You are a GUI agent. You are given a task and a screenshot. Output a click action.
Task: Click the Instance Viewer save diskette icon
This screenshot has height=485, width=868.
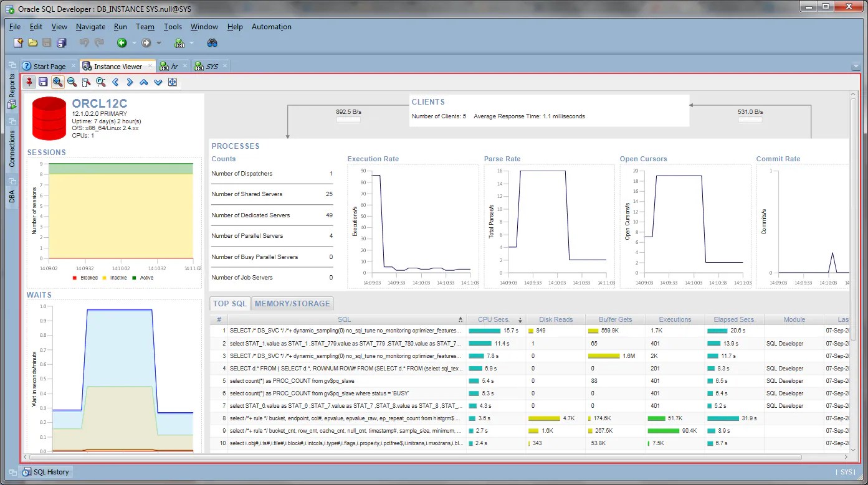[x=43, y=82]
